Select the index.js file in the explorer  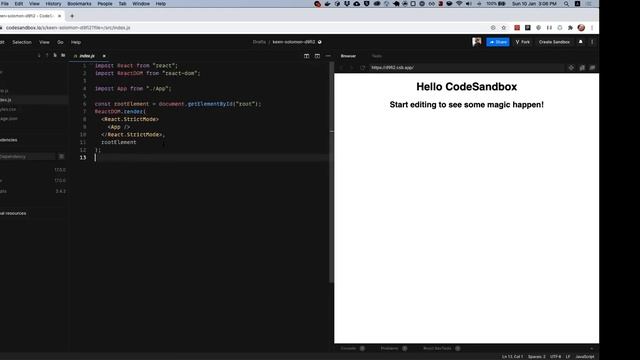[34, 100]
